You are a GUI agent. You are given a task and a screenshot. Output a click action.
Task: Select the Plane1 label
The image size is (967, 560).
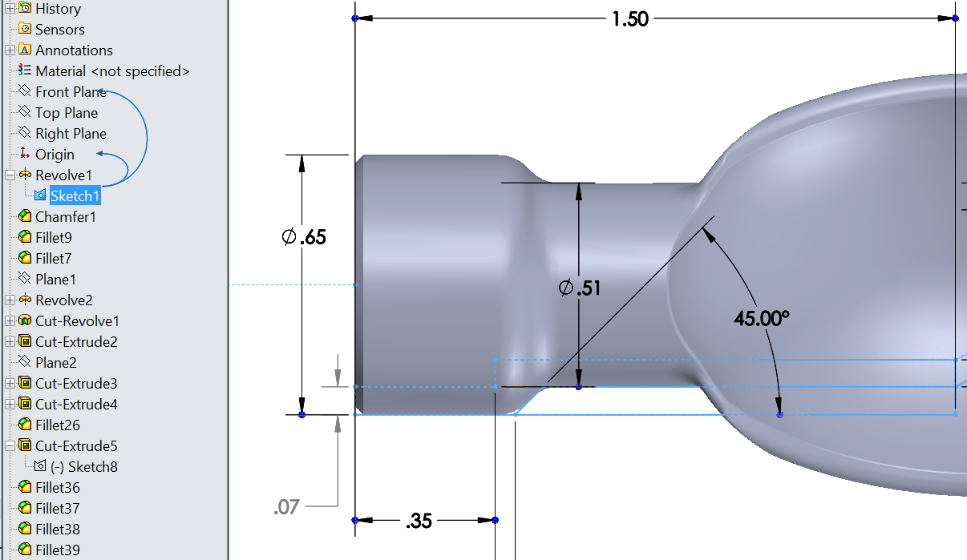tap(56, 280)
